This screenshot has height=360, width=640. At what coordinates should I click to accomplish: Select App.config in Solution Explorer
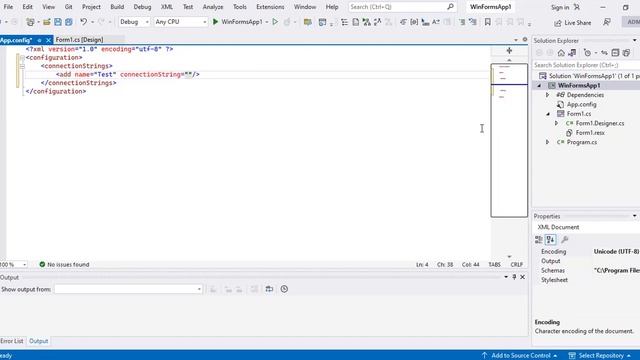(581, 104)
